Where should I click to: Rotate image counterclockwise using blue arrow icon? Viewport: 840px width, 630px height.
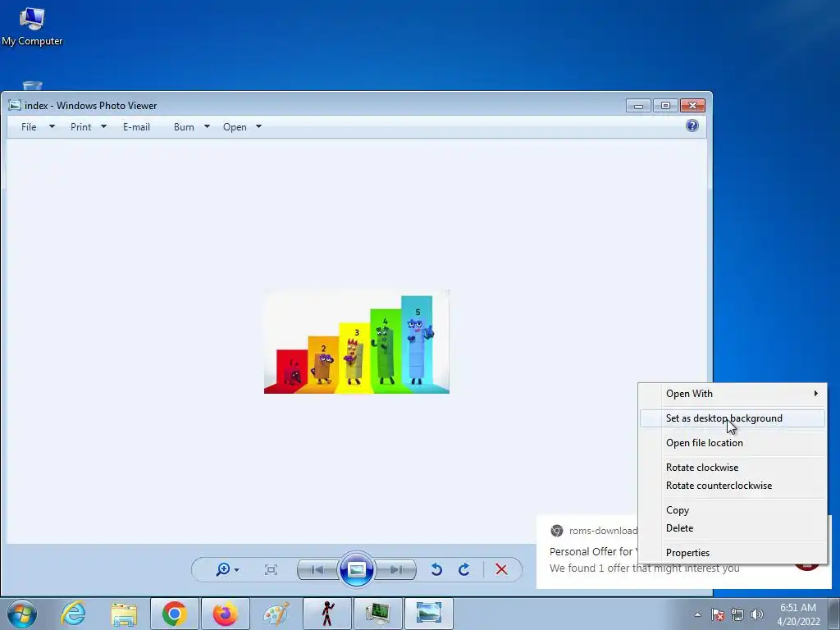(436, 569)
